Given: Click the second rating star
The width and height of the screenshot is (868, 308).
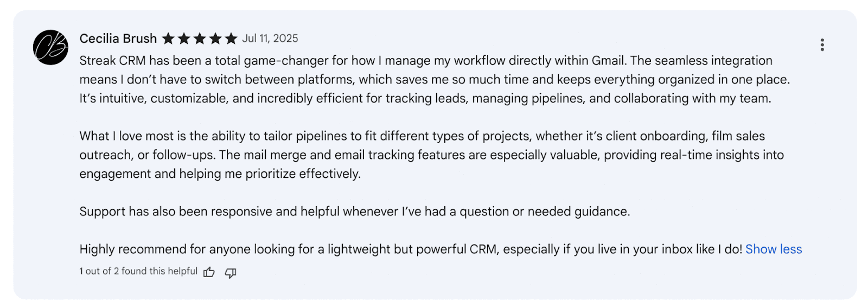Looking at the screenshot, I should (184, 39).
